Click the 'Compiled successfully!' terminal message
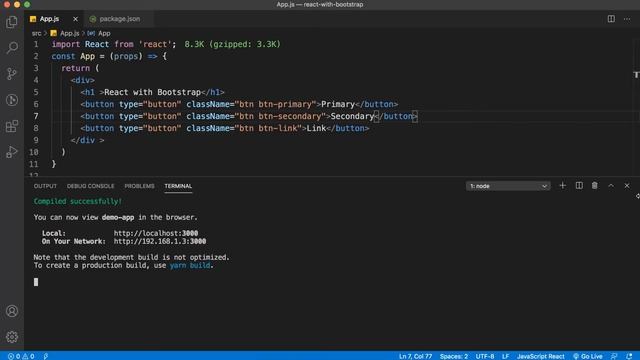 (x=78, y=201)
